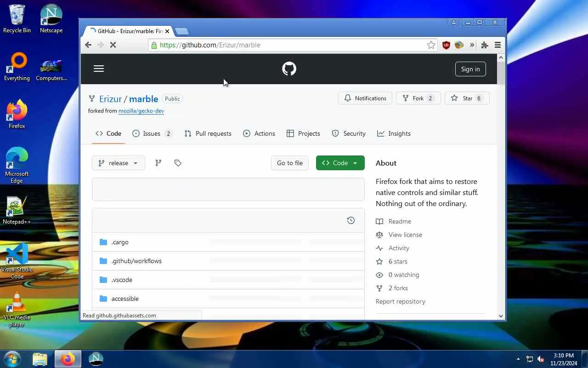Click the muted volume tray icon
This screenshot has height=368, width=588.
pyautogui.click(x=541, y=359)
